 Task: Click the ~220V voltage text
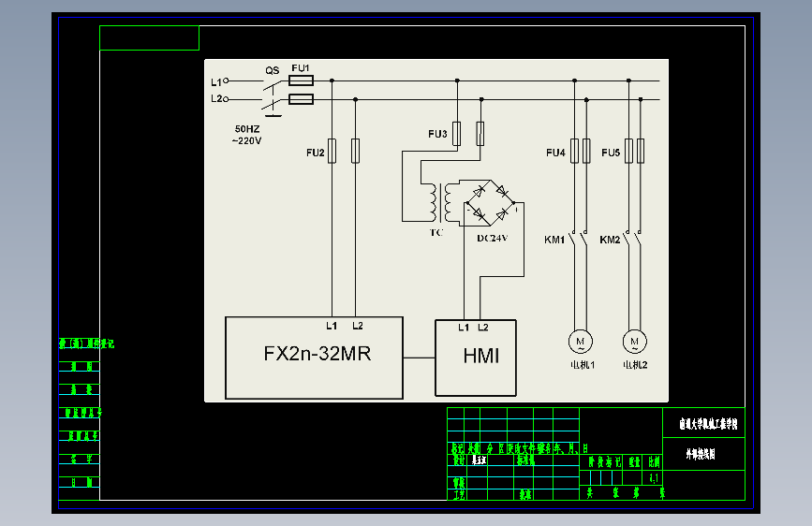tap(246, 140)
